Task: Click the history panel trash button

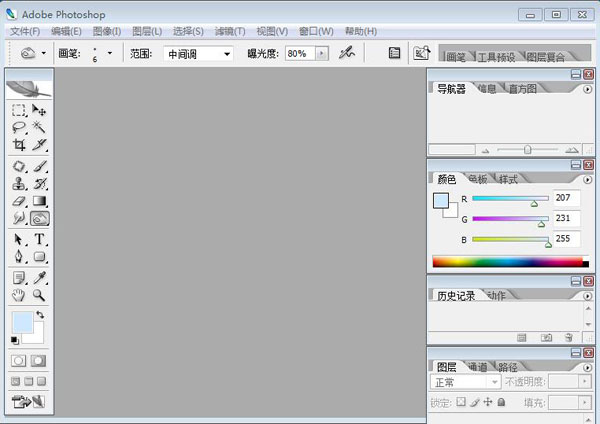Action: [568, 338]
